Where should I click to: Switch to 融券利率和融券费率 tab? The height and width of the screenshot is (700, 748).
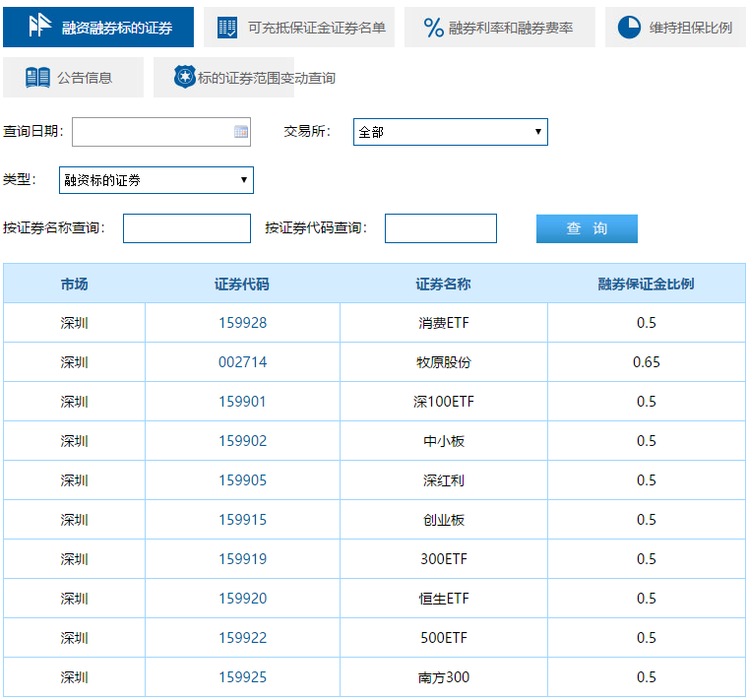pyautogui.click(x=500, y=28)
